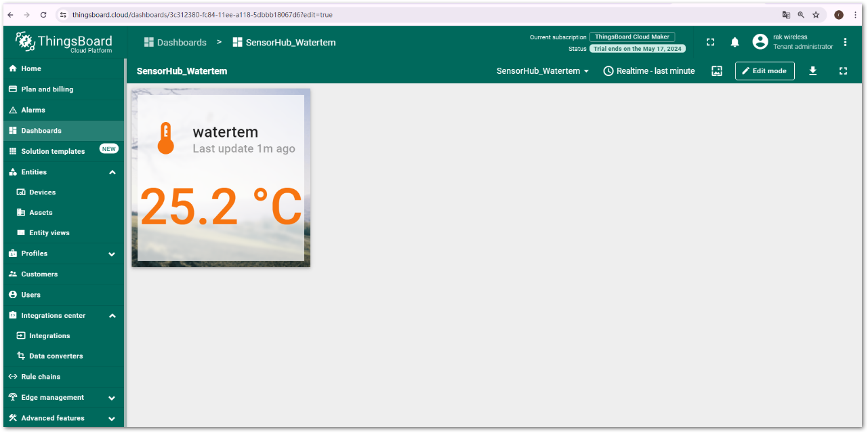
Task: Open the Integrations sub-item
Action: [x=64, y=336]
